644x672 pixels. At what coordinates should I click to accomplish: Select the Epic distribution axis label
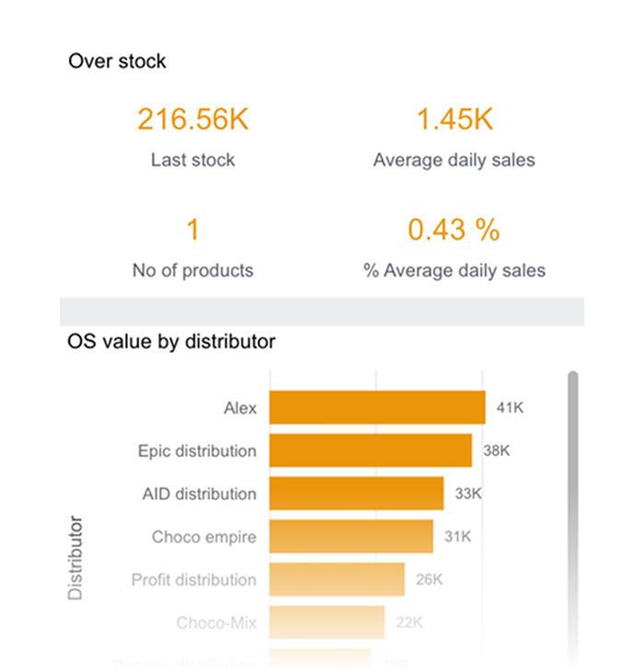click(x=197, y=450)
